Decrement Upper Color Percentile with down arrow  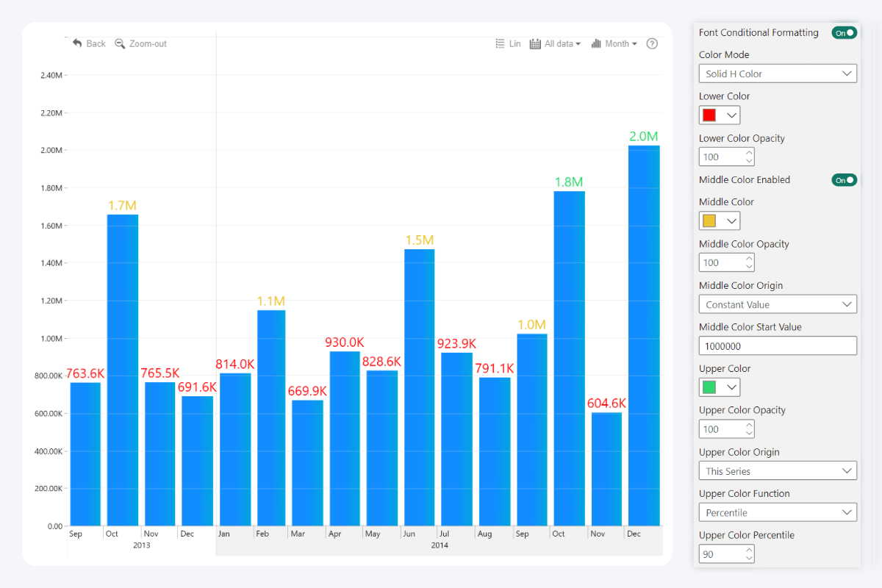(x=750, y=557)
